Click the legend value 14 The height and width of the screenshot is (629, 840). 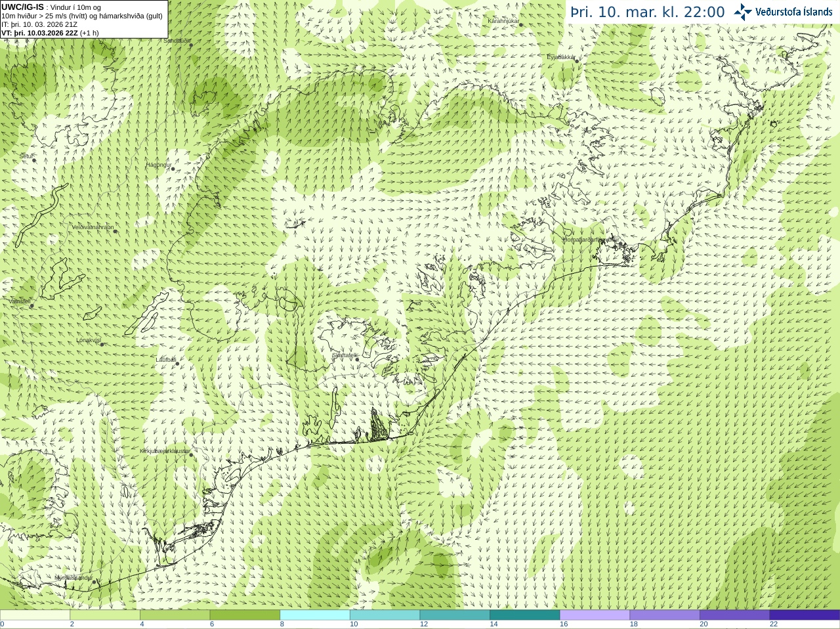pyautogui.click(x=493, y=624)
